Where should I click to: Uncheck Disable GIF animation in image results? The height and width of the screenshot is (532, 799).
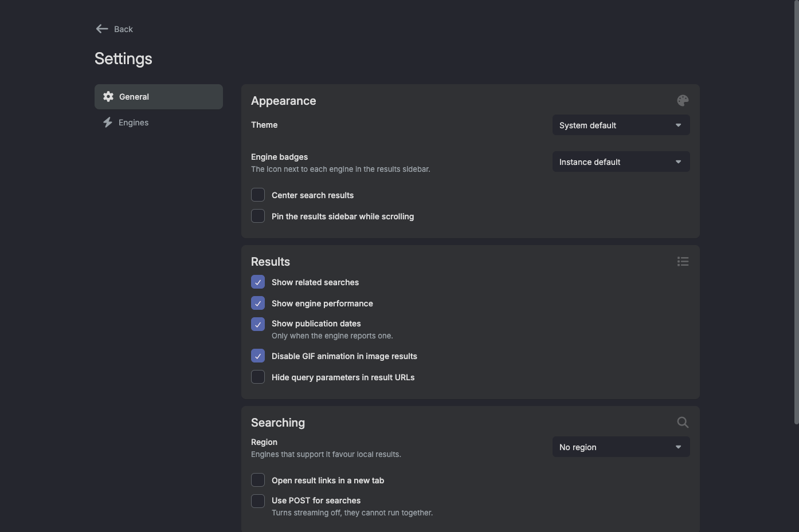click(258, 356)
